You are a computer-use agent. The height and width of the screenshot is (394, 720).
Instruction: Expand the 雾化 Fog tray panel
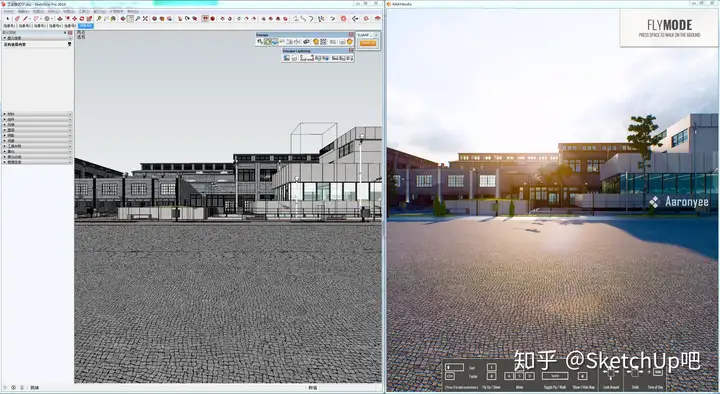[37, 152]
